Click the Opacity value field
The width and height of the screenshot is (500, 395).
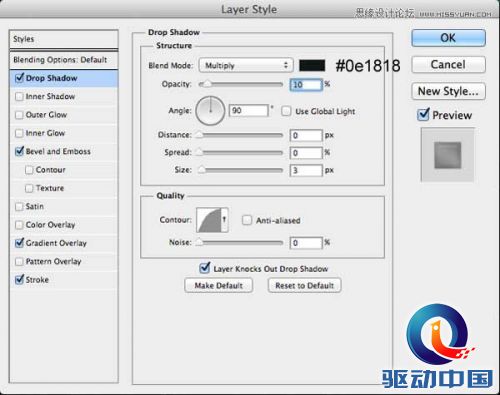(x=306, y=85)
